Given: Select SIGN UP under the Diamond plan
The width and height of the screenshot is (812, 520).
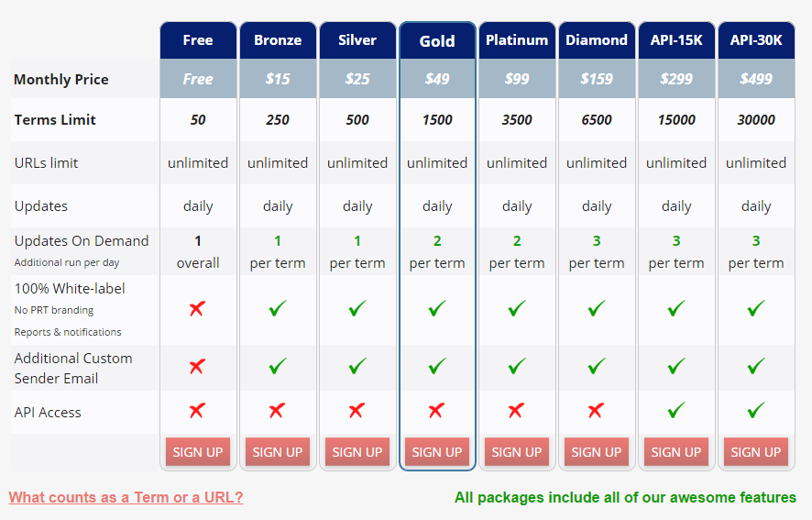Looking at the screenshot, I should 597,452.
